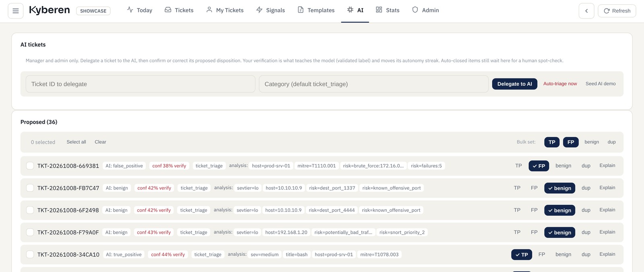Click conf 44% verify badge

click(x=168, y=254)
